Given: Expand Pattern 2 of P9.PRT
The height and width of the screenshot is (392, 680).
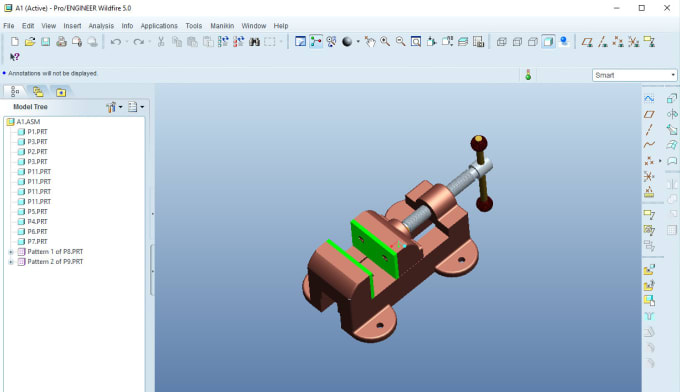Looking at the screenshot, I should [x=11, y=262].
